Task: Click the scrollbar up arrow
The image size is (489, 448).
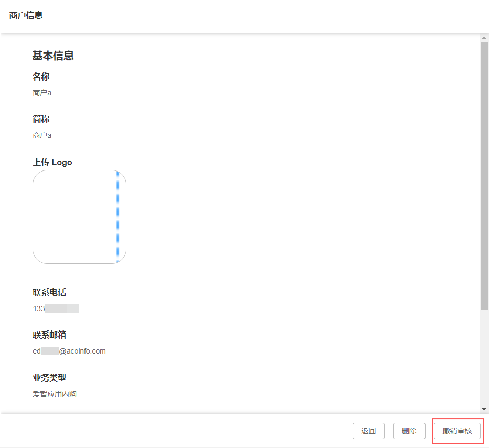Action: (x=484, y=37)
